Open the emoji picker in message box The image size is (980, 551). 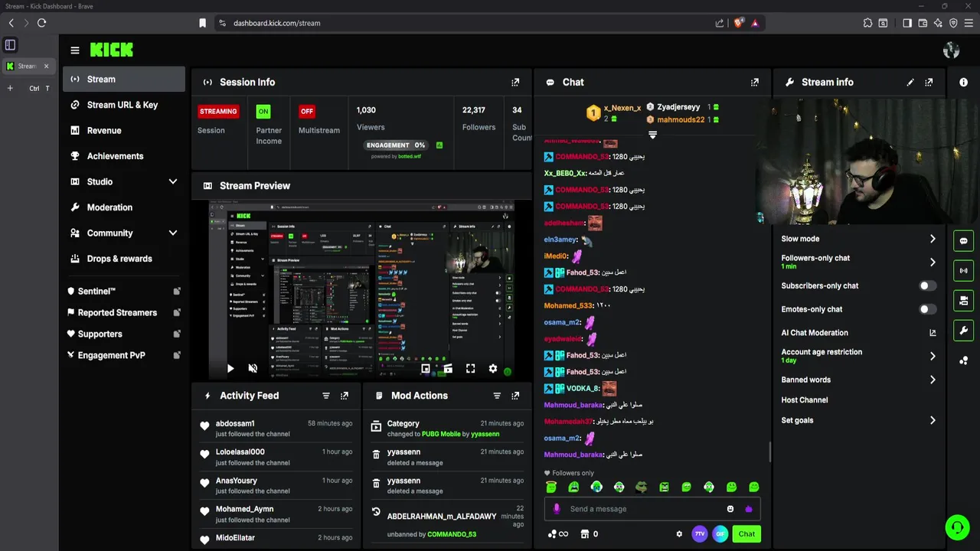(730, 509)
